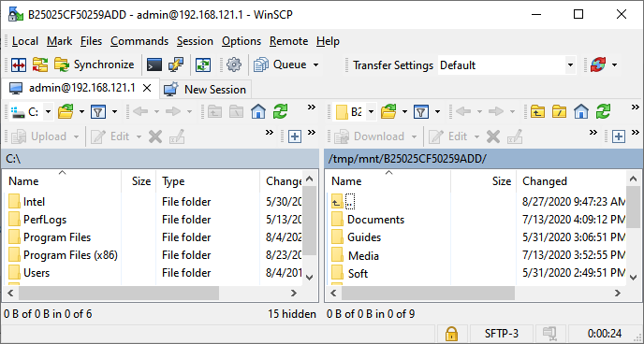This screenshot has width=644, height=344.
Task: Click the local panel filter icon
Action: (x=98, y=111)
